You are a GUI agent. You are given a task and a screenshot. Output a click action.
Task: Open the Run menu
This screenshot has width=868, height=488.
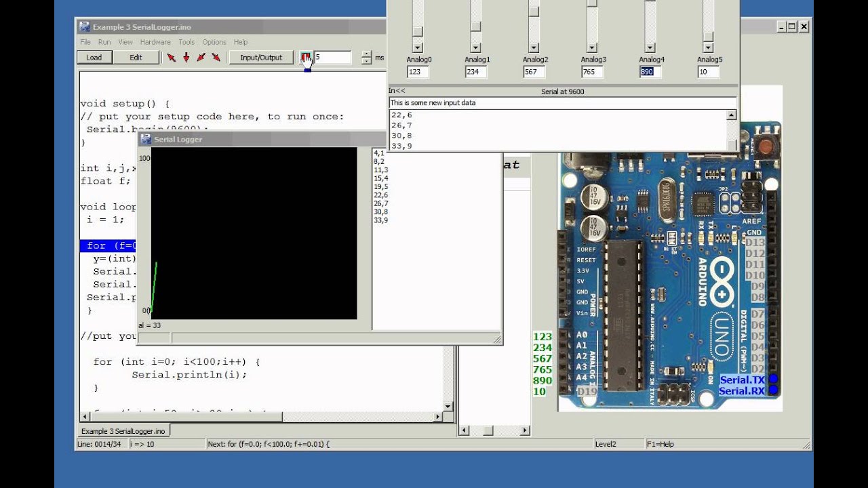coord(104,42)
